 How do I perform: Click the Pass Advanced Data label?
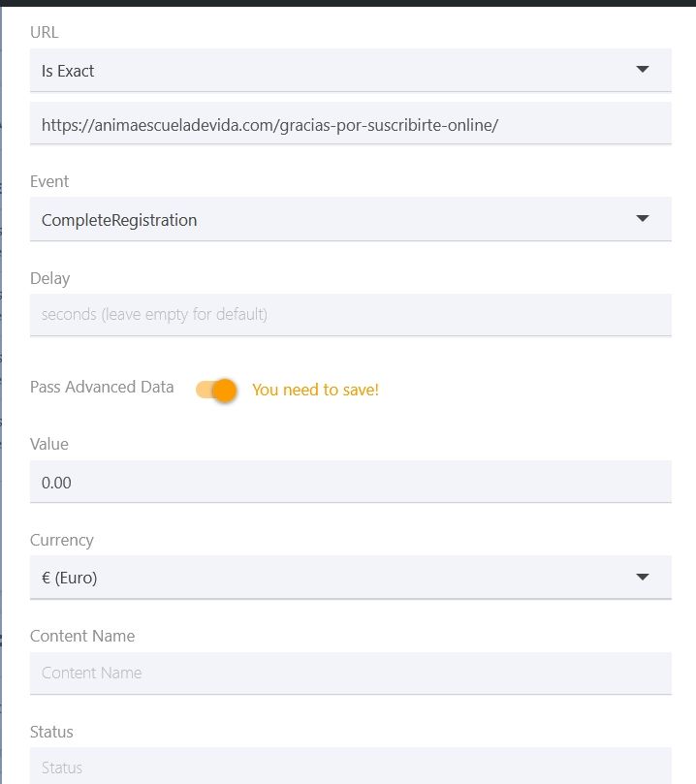click(102, 387)
